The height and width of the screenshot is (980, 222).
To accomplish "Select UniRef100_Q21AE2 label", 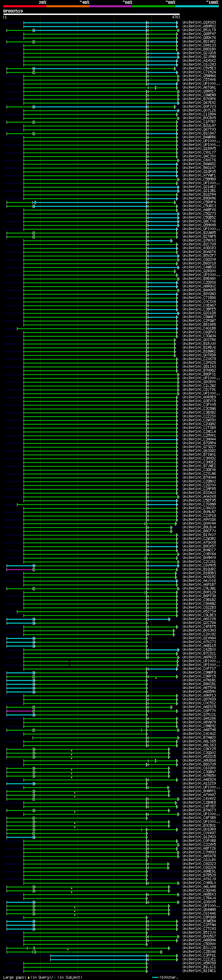I will [x=199, y=187].
